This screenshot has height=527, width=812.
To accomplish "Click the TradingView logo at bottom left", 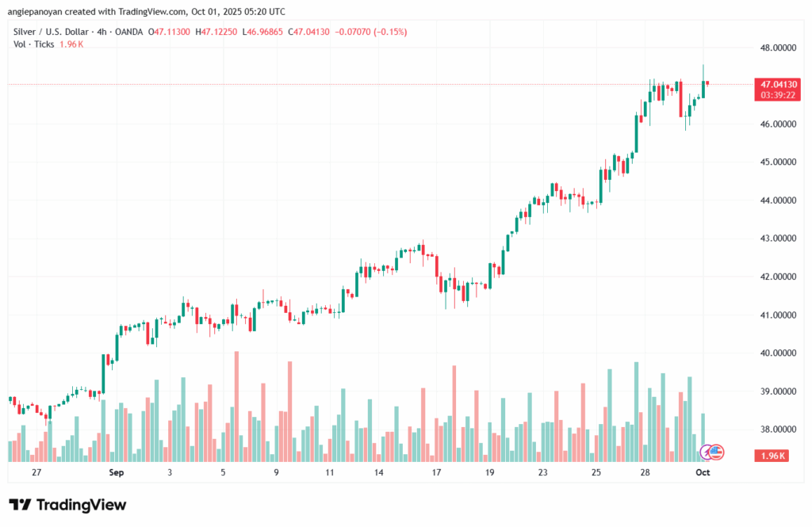I will click(x=67, y=505).
